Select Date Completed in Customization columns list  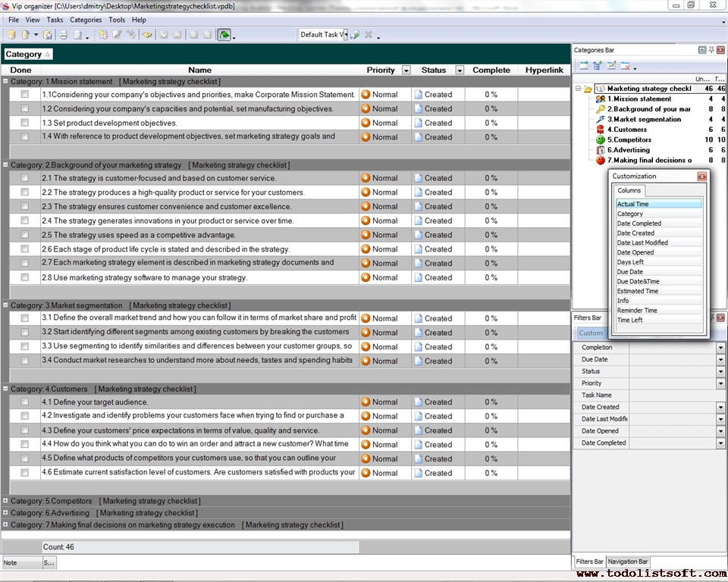point(639,224)
